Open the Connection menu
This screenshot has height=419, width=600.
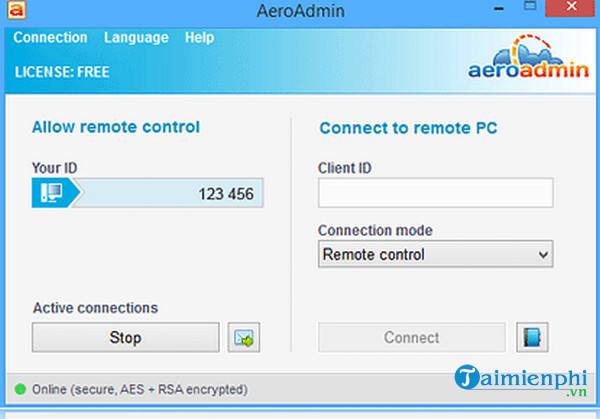coord(50,37)
